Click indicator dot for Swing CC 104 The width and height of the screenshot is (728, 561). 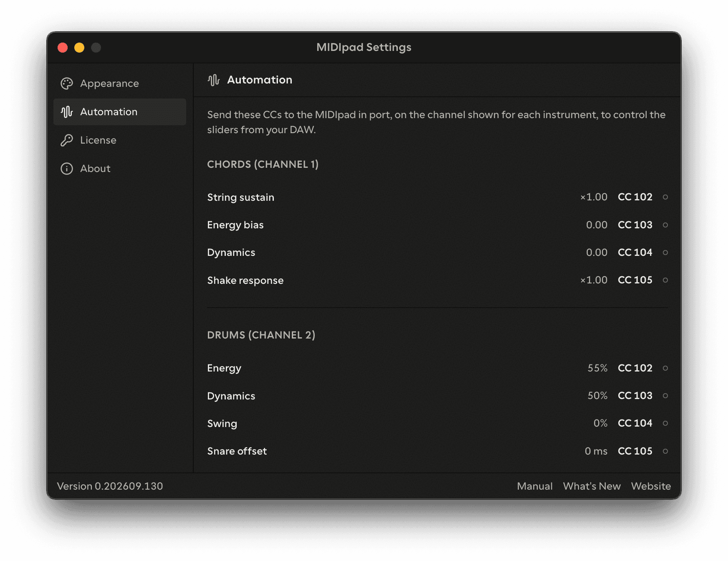coord(665,423)
